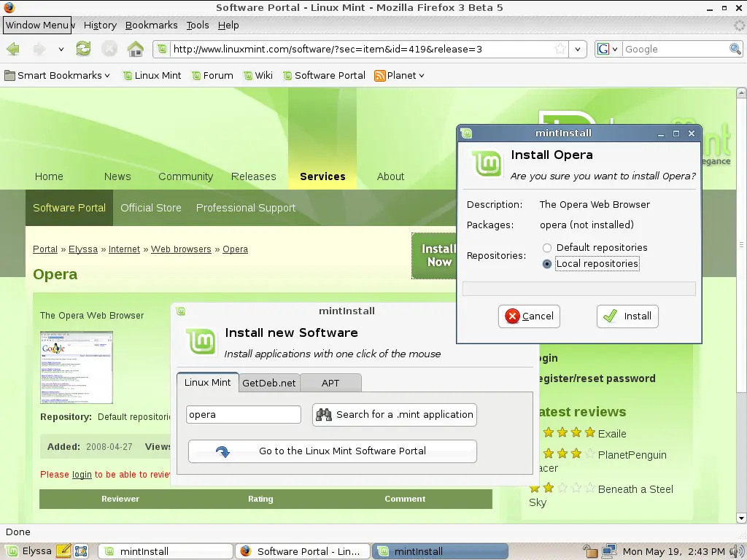Open the About site section

click(391, 176)
